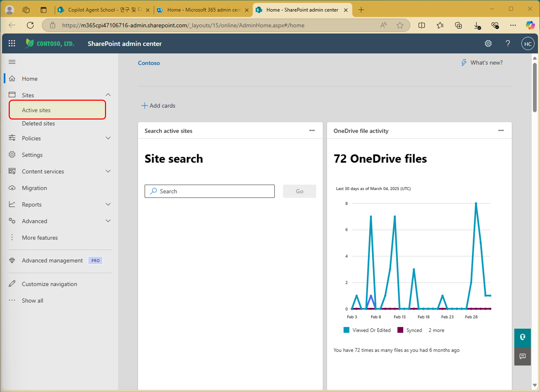The image size is (540, 392).
Task: Open a new browser tab
Action: [361, 10]
